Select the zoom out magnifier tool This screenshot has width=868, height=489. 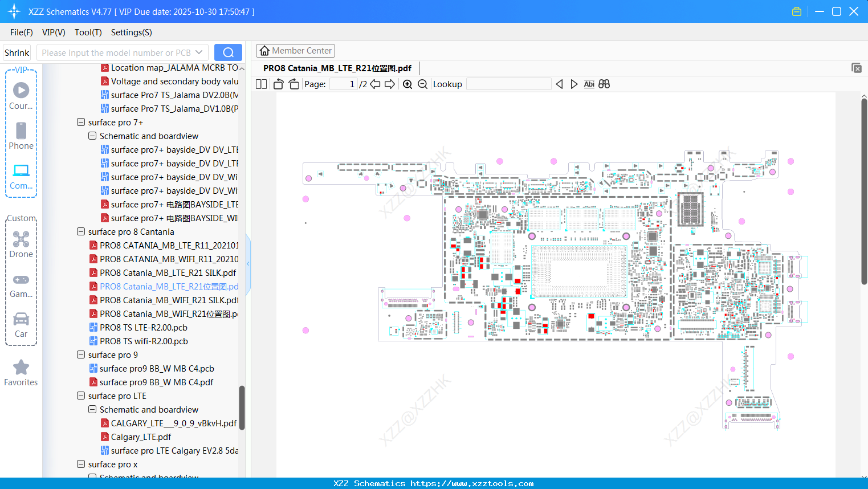(x=422, y=84)
